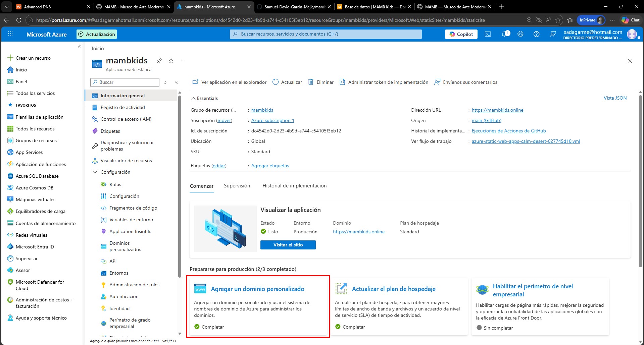This screenshot has height=345, width=644.
Task: Select the Comenzar tab
Action: (x=202, y=186)
